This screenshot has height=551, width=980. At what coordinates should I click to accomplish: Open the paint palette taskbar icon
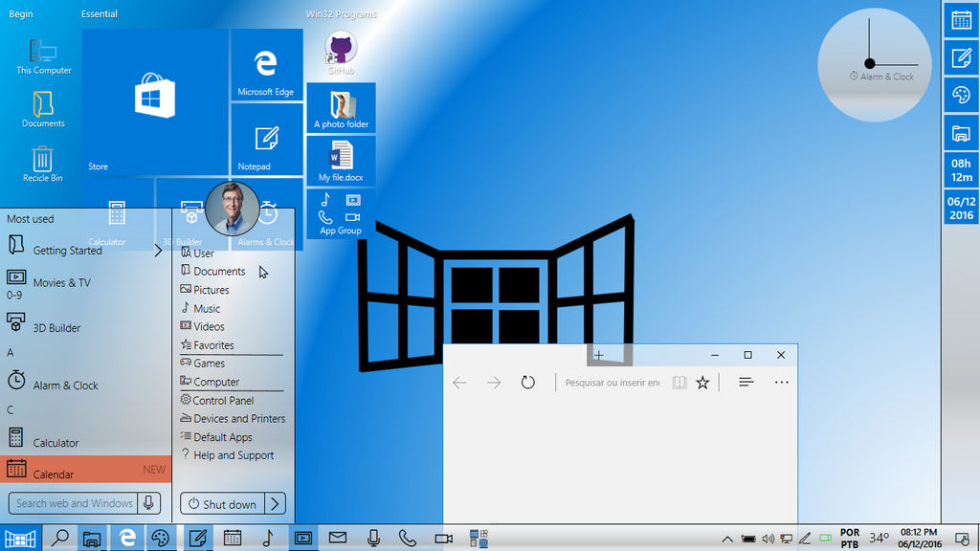(161, 538)
